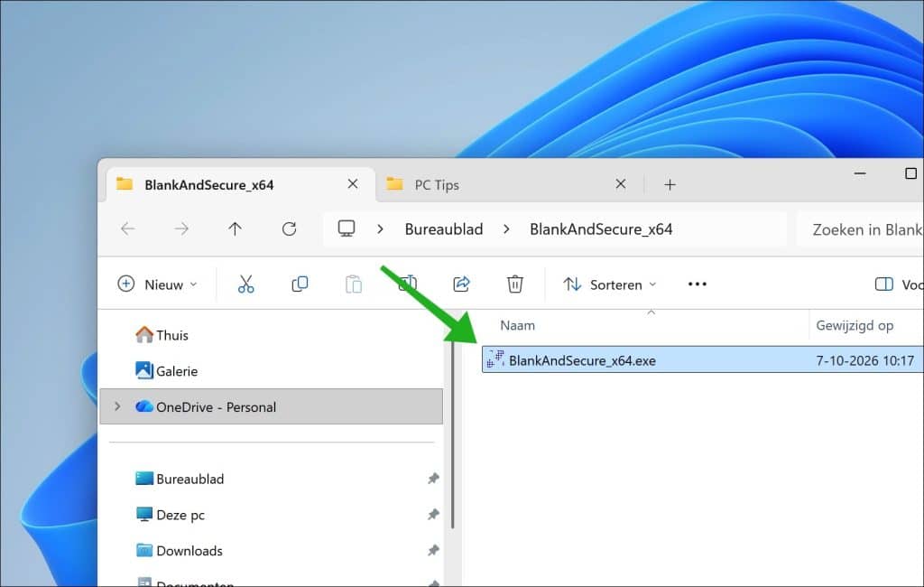924x587 pixels.
Task: Open the See more three-dots menu
Action: coord(698,284)
